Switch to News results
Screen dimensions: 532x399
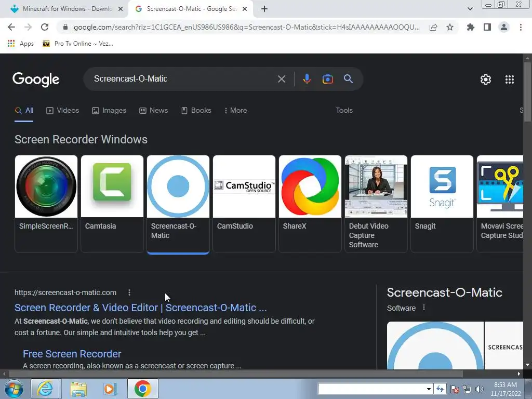[153, 111]
